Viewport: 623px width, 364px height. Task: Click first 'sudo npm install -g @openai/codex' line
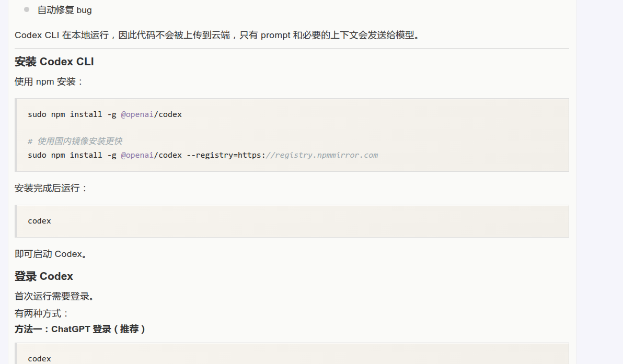coord(105,114)
